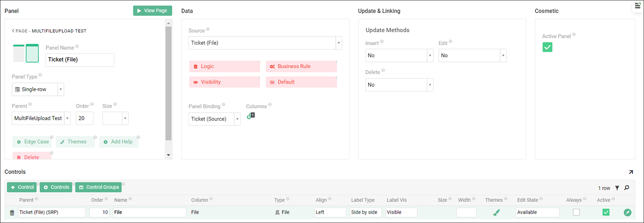
Task: Click help icon next to Insert
Action: pyautogui.click(x=382, y=42)
